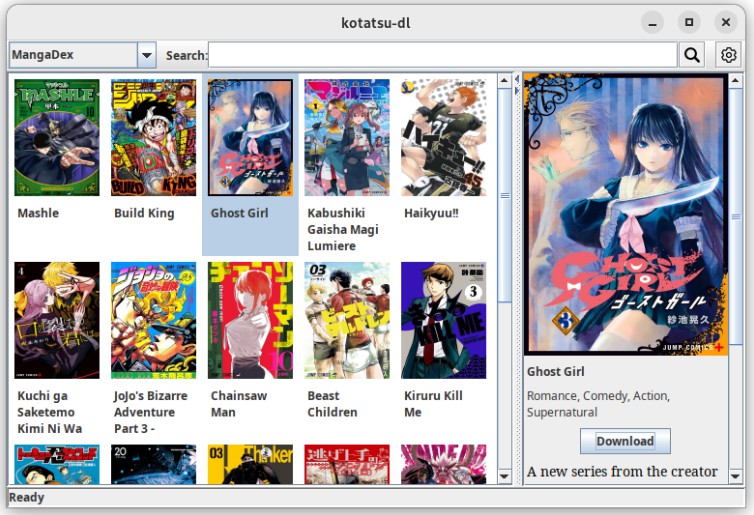Focus the Search input field
Viewport: 754px width, 515px height.
[442, 55]
